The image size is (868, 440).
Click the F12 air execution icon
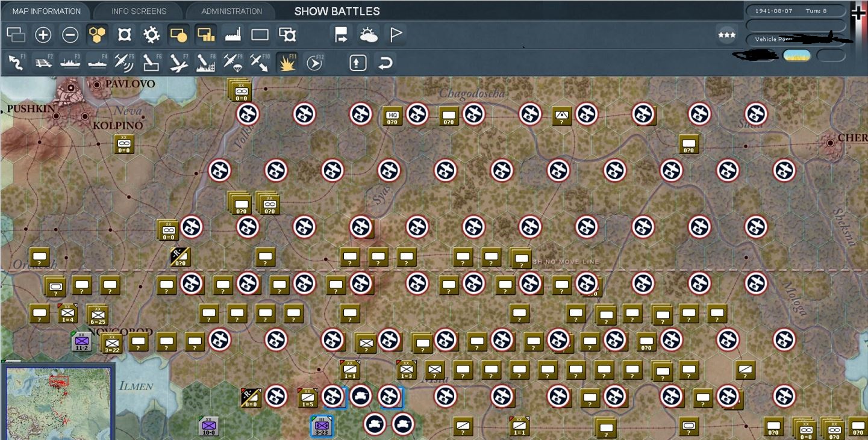pyautogui.click(x=314, y=62)
